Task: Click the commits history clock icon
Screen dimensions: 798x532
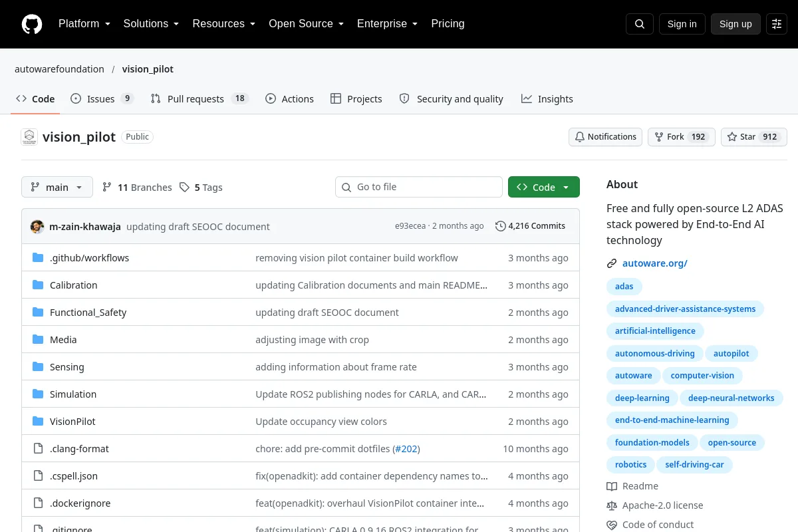Action: (501, 226)
